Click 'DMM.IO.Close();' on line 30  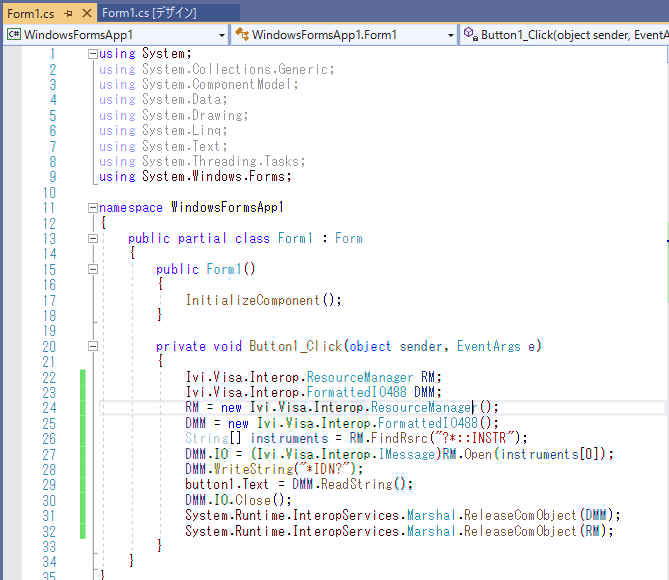point(238,500)
